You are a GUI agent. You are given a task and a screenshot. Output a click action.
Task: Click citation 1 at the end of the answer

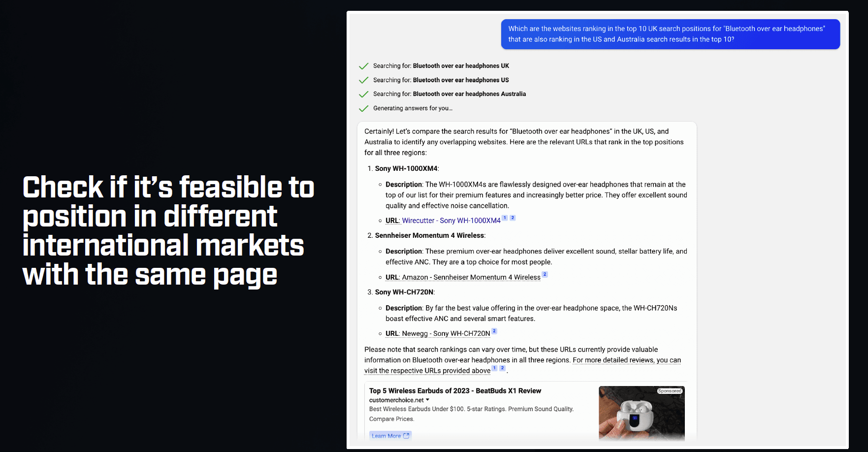pos(494,368)
